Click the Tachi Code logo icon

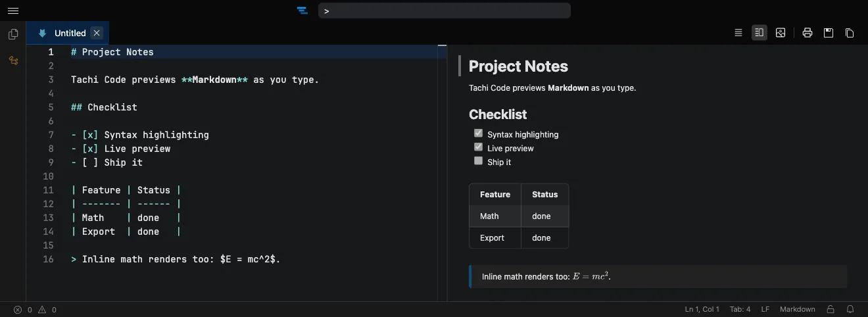click(x=302, y=11)
